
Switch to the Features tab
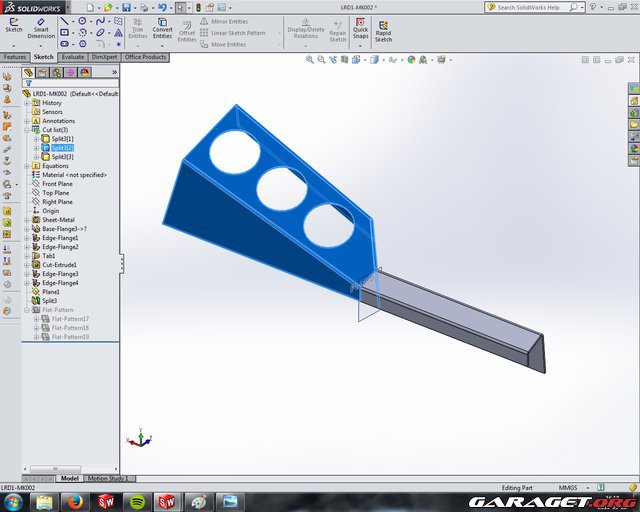[x=15, y=57]
